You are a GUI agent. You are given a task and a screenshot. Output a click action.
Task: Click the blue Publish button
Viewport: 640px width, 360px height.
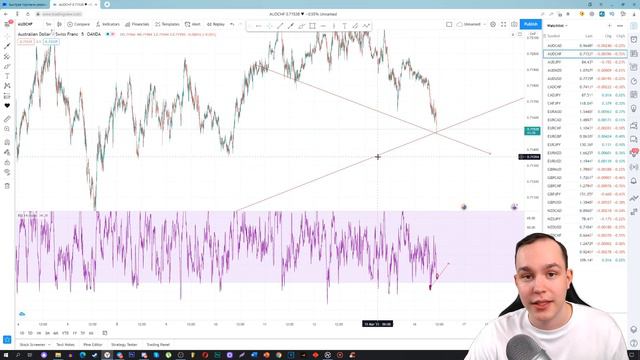point(531,24)
